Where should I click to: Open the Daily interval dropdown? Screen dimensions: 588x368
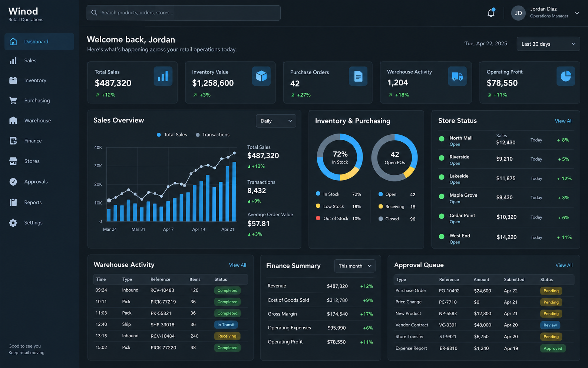(276, 121)
